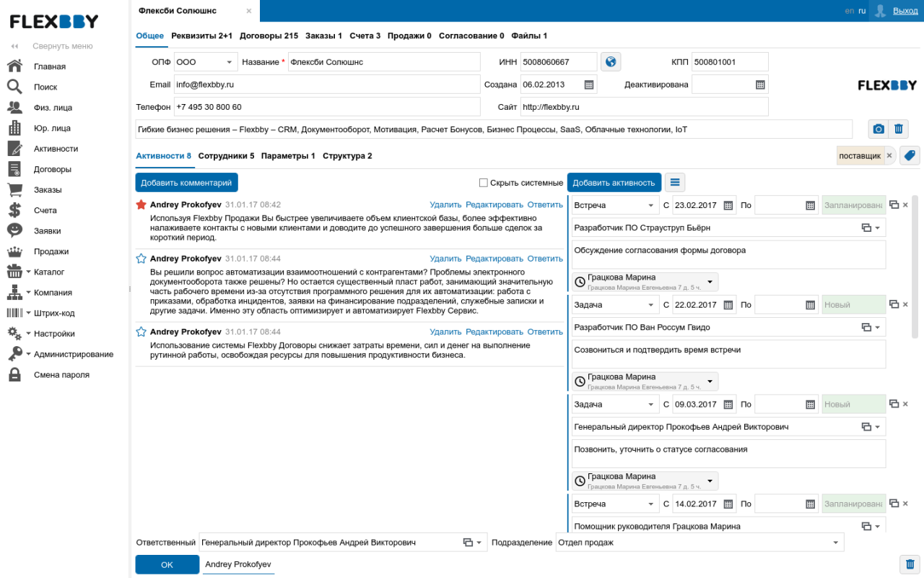Screen dimensions: 924x578
Task: Open the Согласование 0 tab
Action: pyautogui.click(x=471, y=35)
